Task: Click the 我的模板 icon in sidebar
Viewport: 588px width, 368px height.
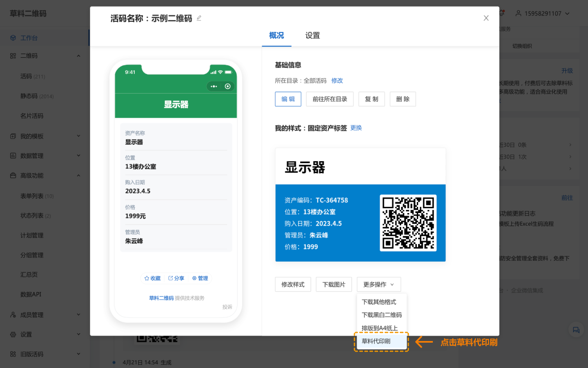Action: (x=13, y=136)
